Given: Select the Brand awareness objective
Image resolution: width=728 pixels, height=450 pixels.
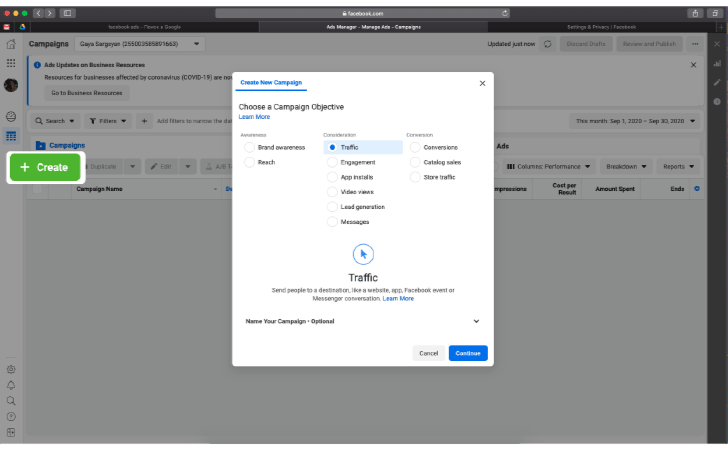Looking at the screenshot, I should (x=249, y=148).
